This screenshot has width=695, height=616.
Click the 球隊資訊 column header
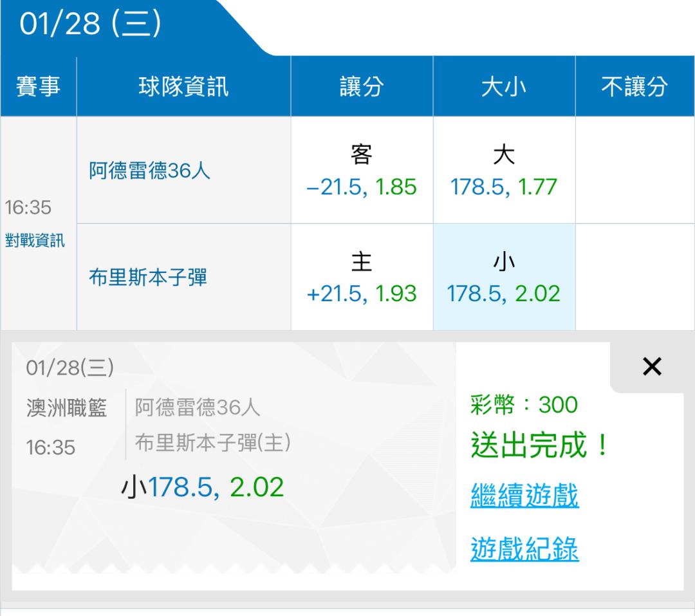coord(183,87)
